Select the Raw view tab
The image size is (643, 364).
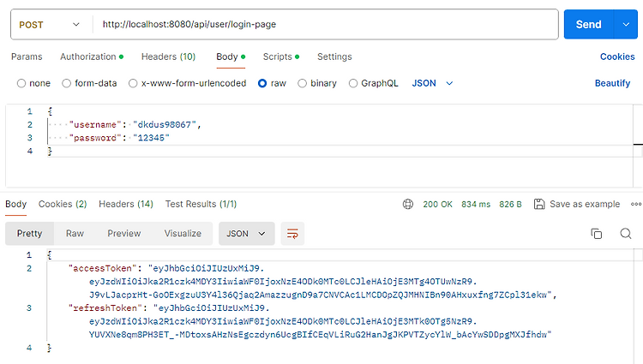pyautogui.click(x=75, y=233)
